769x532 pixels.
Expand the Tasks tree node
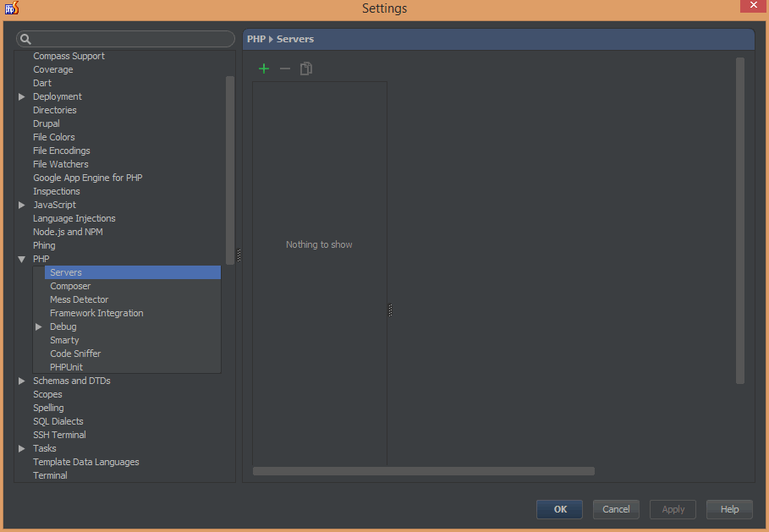click(22, 448)
